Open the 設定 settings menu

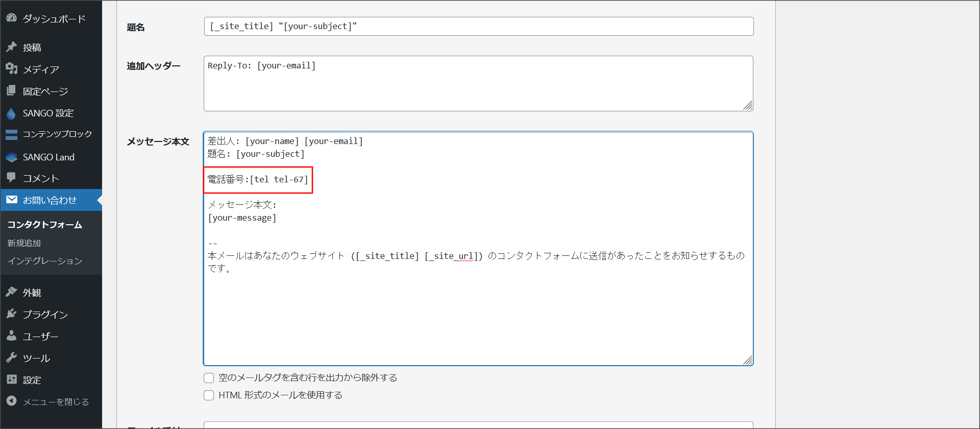click(32, 380)
